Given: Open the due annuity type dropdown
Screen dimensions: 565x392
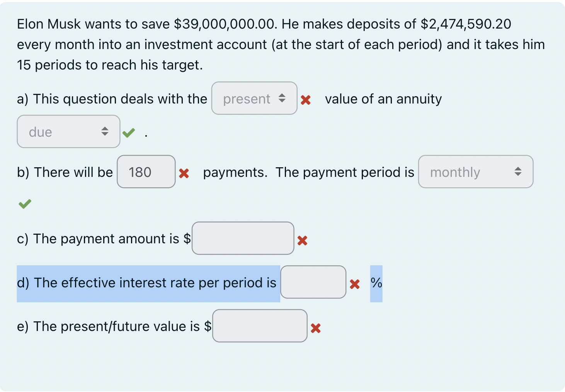Looking at the screenshot, I should [x=68, y=131].
